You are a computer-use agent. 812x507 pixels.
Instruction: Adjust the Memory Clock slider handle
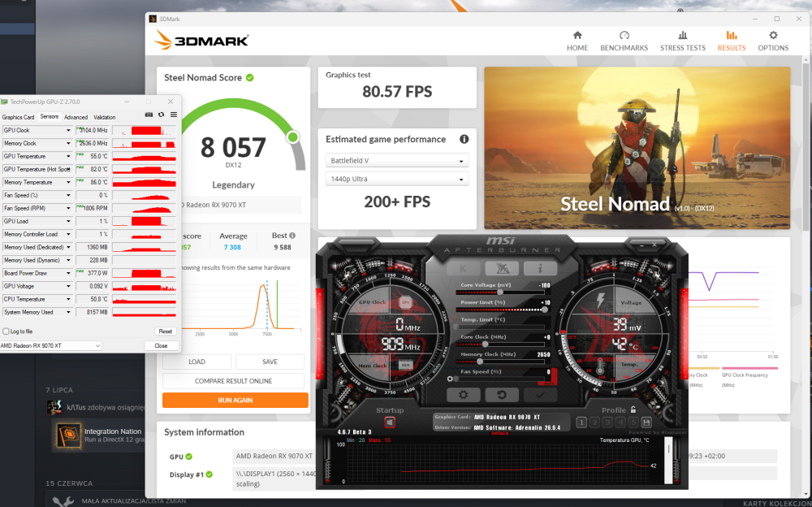pos(480,362)
